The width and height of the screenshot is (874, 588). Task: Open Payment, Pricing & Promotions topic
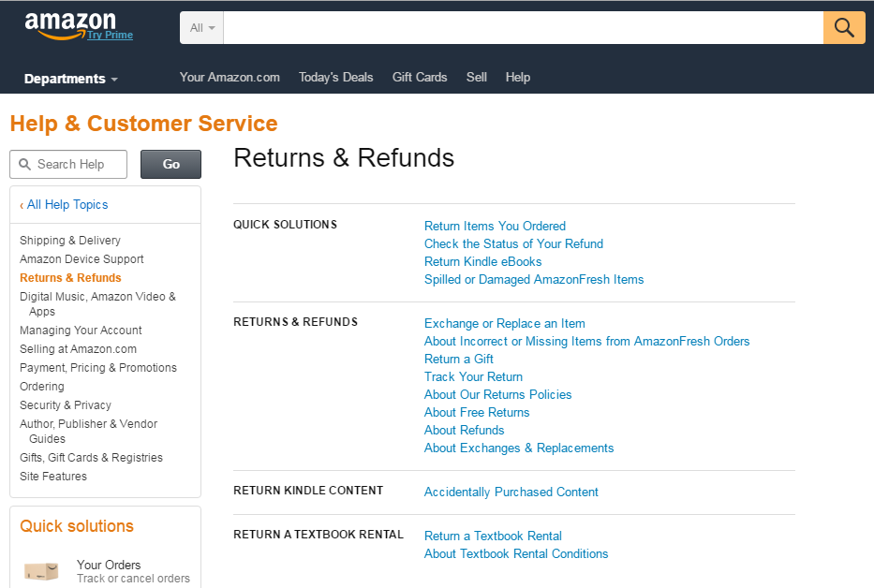pyautogui.click(x=98, y=368)
